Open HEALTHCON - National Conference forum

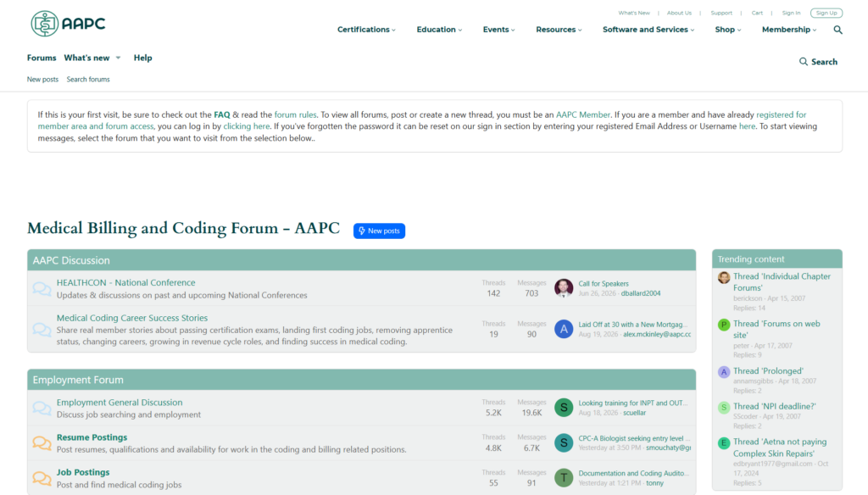(x=125, y=282)
